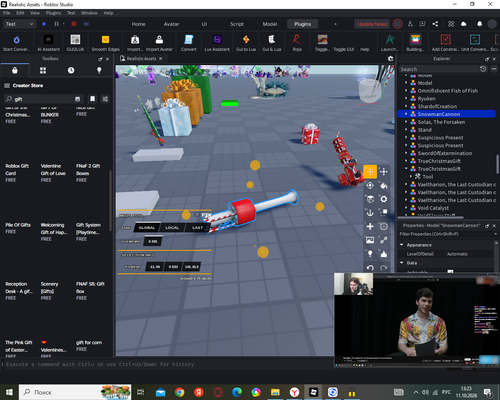Screen dimensions: 500x400
Task: Close the Realistic Assets viewport tab
Action: tap(160, 59)
